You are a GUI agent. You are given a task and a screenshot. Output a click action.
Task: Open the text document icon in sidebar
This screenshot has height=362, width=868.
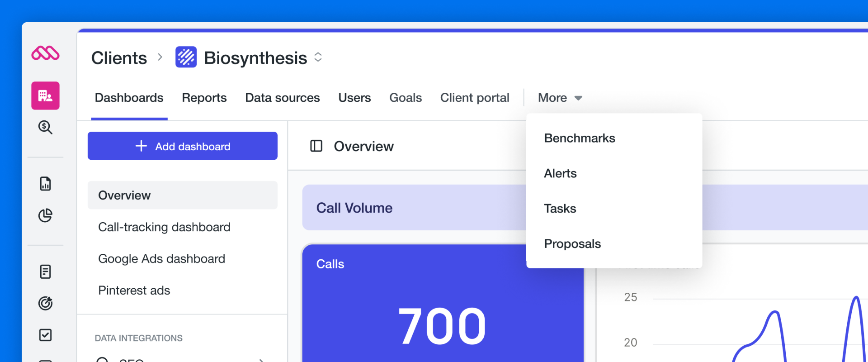[45, 271]
